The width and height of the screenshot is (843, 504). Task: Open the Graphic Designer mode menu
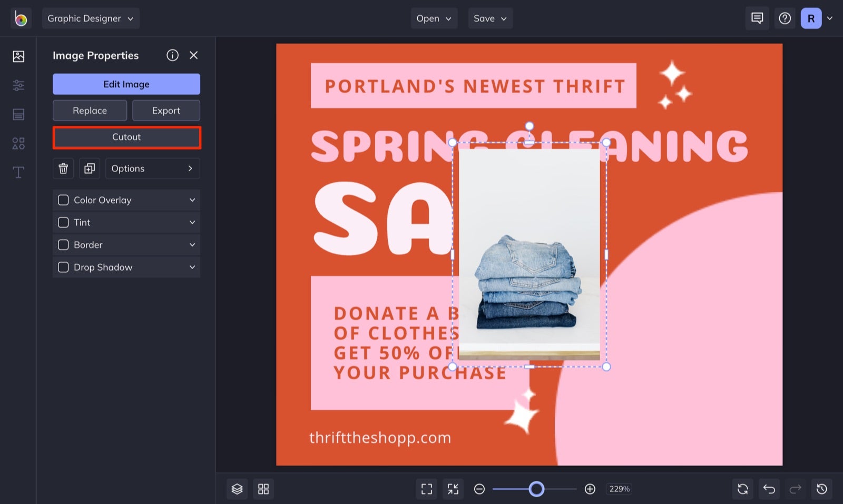(90, 18)
